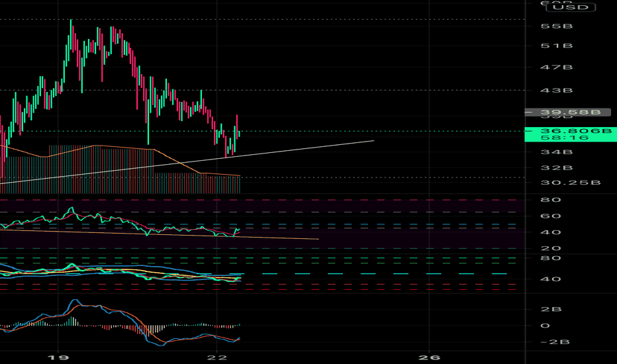Click the 43B price axis label
The image size is (617, 364).
pos(556,90)
